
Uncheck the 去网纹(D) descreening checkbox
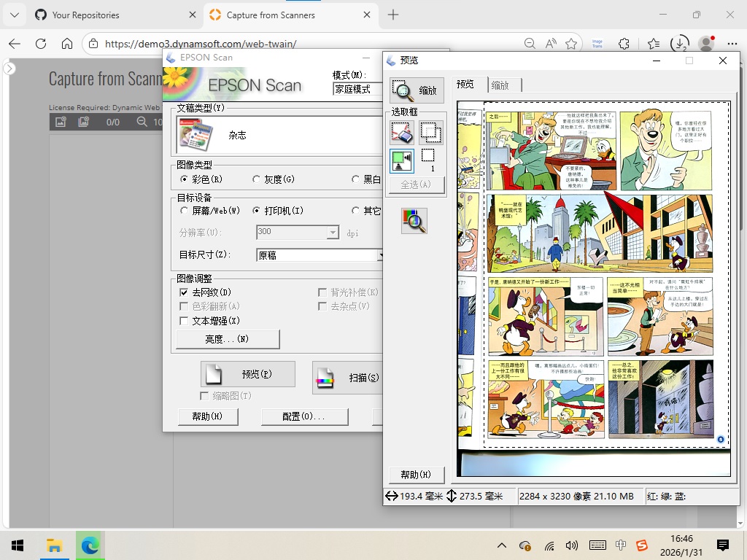click(185, 292)
